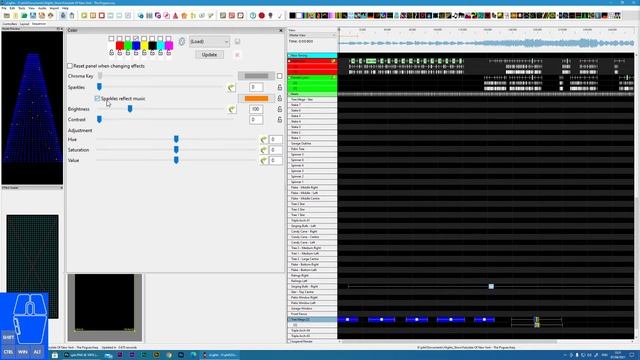640x360 pixels.
Task: Toggle the Brightness lock icon
Action: [280, 109]
